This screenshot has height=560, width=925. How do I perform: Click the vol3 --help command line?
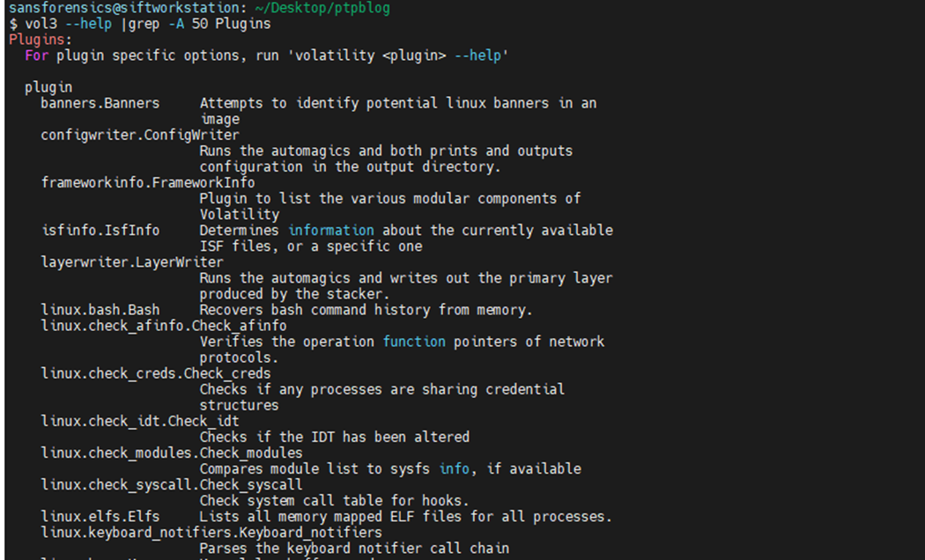pos(140,24)
